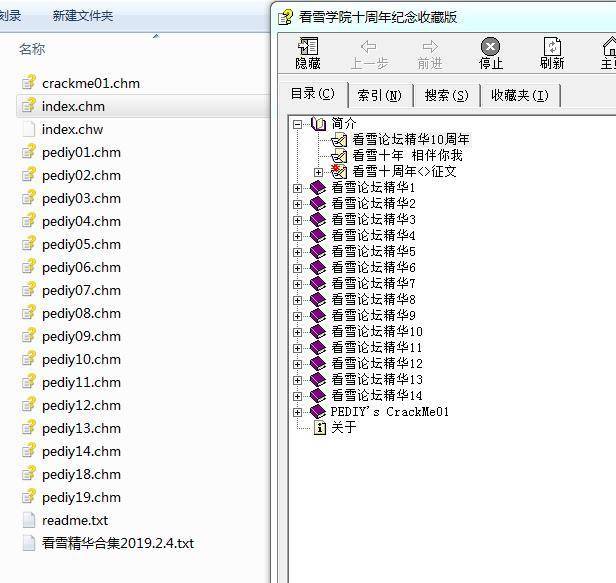616x583 pixels.
Task: Select the file name pediy13.chm
Action: click(x=81, y=428)
